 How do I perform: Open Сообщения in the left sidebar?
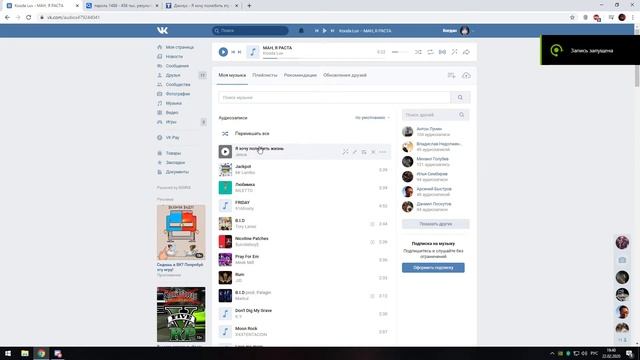tap(177, 66)
